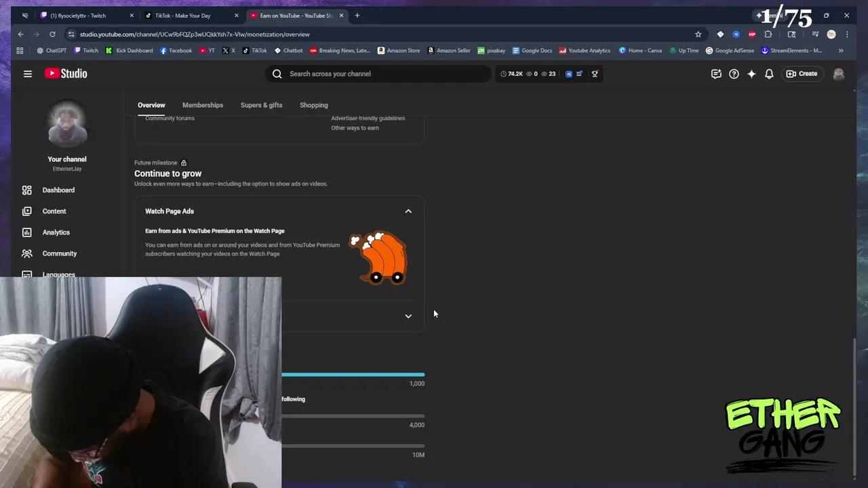
Task: Select the Overview tab
Action: 151,105
